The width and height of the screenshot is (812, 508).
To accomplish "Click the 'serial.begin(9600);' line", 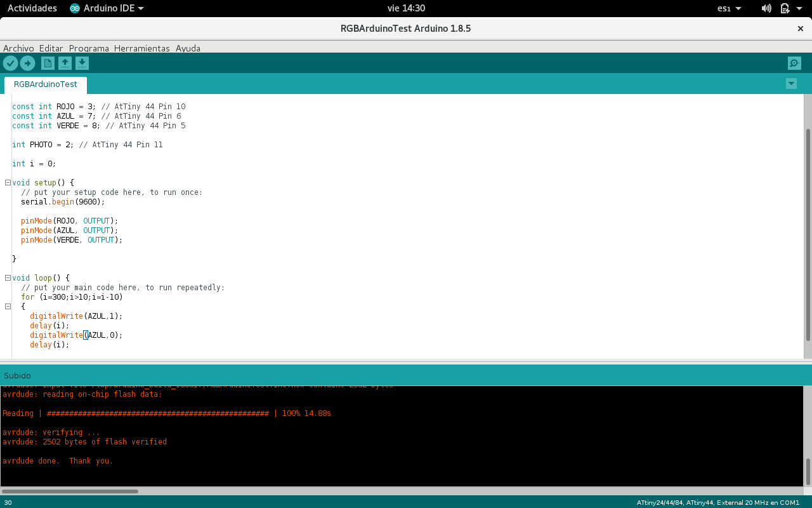I will click(63, 202).
